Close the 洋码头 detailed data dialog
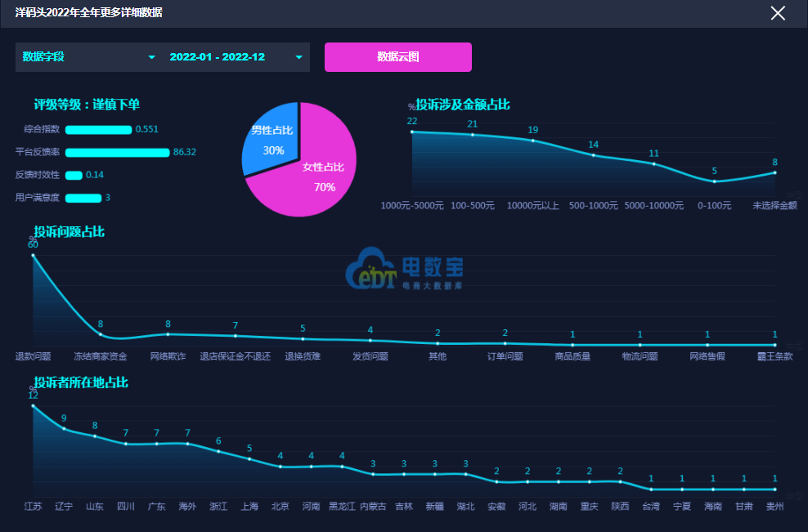The image size is (808, 532). [x=778, y=13]
